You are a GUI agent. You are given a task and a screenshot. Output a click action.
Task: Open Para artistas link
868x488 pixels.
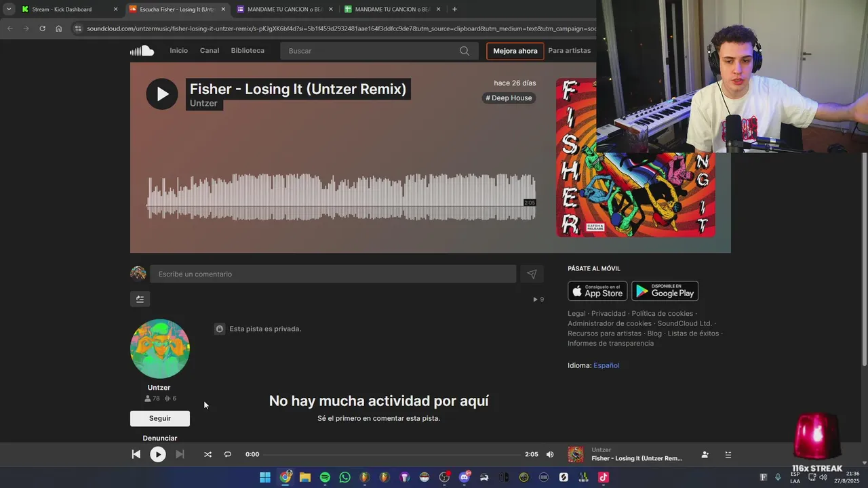pyautogui.click(x=570, y=51)
